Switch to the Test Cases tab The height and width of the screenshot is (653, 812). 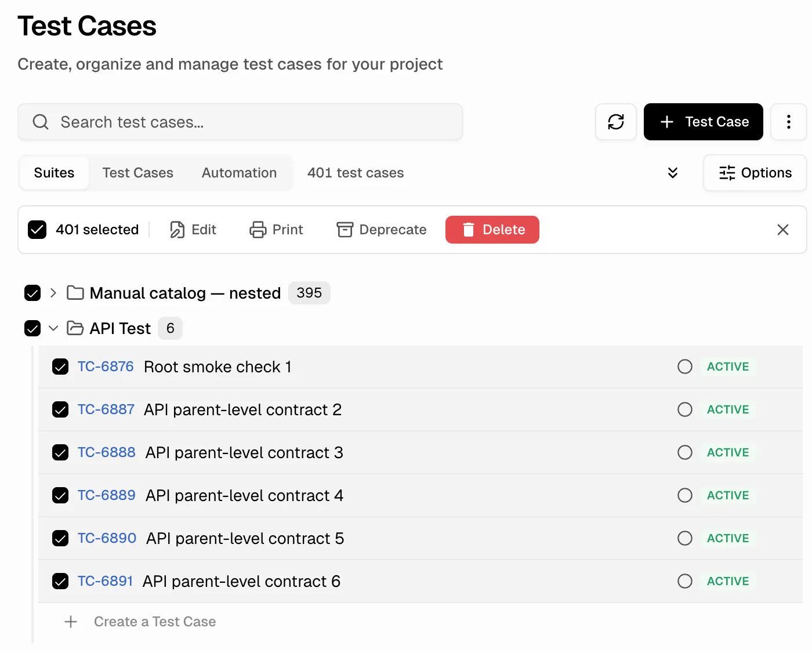137,173
